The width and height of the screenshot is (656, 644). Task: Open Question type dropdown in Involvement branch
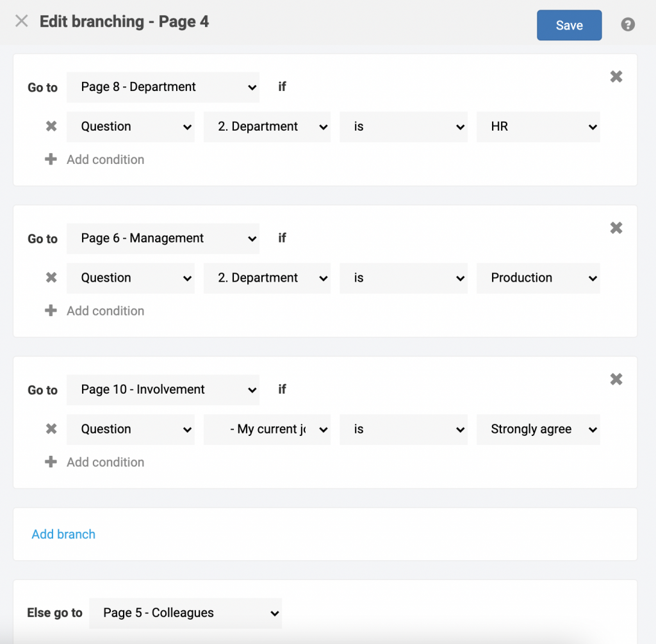tap(131, 430)
